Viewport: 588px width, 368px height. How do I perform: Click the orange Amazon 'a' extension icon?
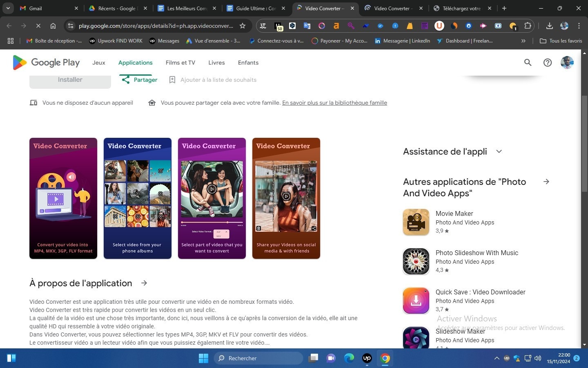tap(336, 26)
